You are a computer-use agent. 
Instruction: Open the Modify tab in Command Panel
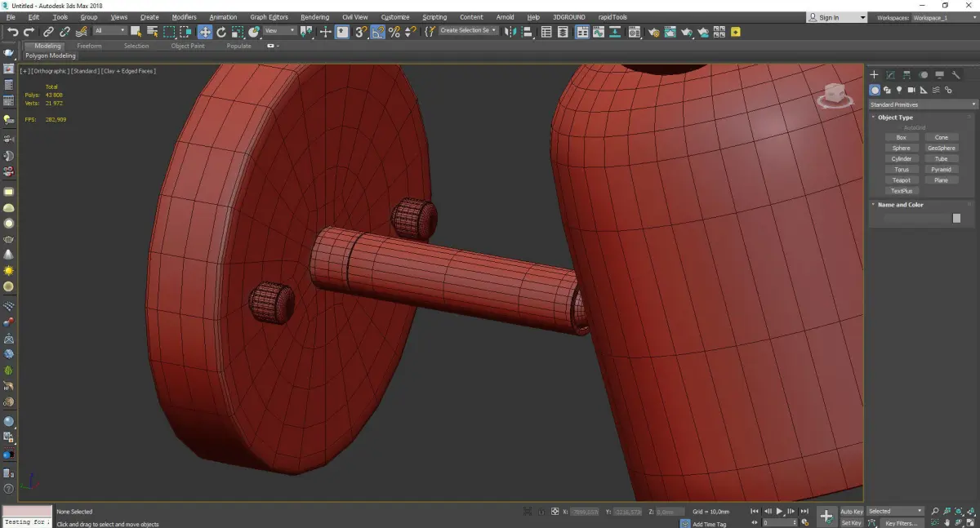tap(890, 75)
